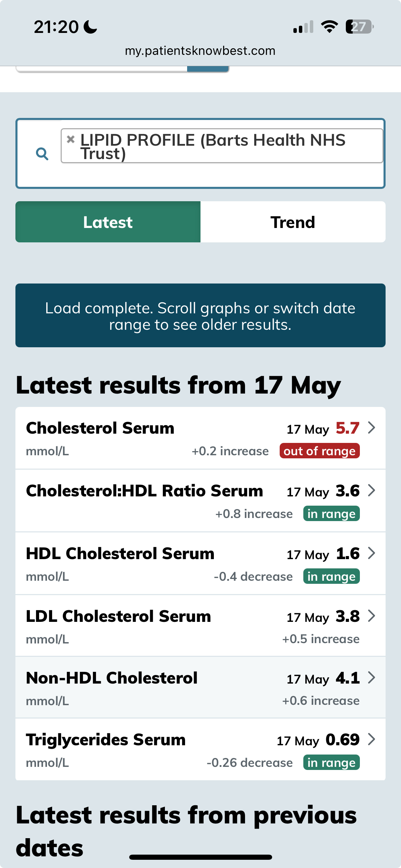Click the magnifying glass search icon
This screenshot has width=401, height=868.
point(42,154)
